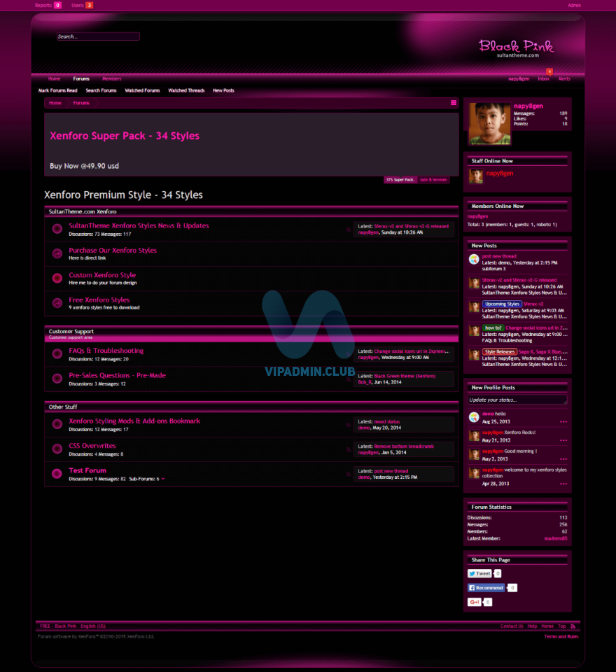Click napy8gen's avatar under Staff Online Now
The width and height of the screenshot is (616, 672).
pyautogui.click(x=475, y=176)
